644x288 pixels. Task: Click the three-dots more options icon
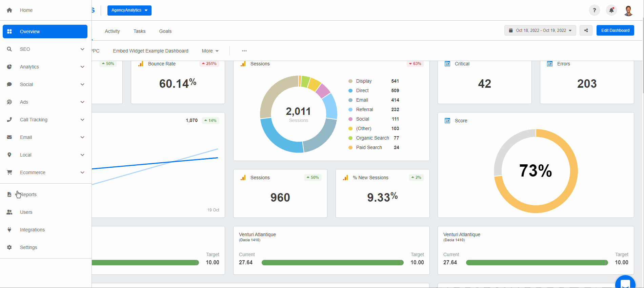(x=244, y=51)
